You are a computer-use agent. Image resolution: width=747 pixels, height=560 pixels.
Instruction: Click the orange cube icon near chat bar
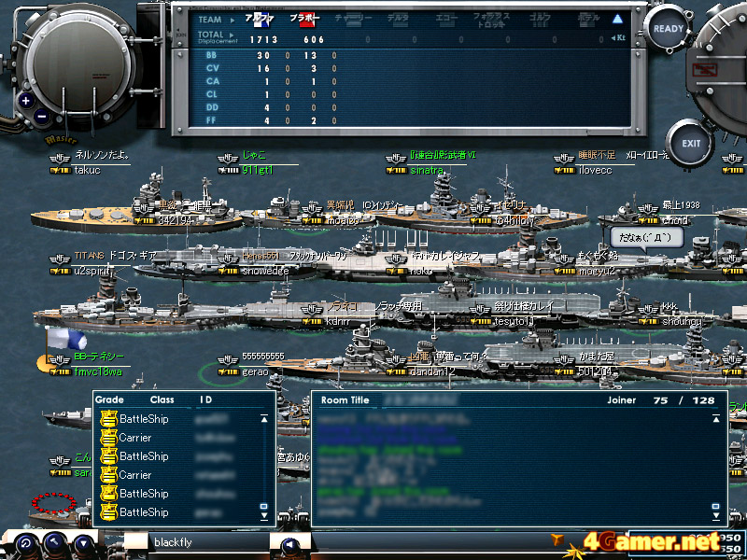pos(557,539)
